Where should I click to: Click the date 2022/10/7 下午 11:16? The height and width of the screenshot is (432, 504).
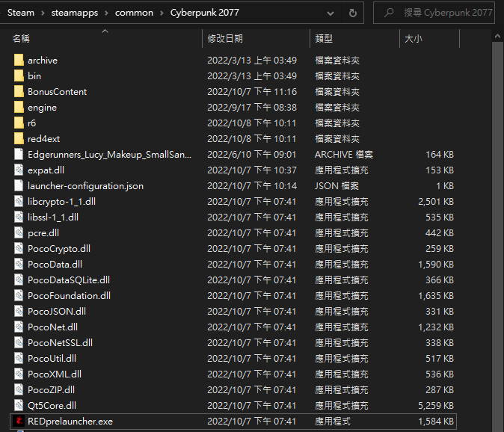tap(252, 91)
